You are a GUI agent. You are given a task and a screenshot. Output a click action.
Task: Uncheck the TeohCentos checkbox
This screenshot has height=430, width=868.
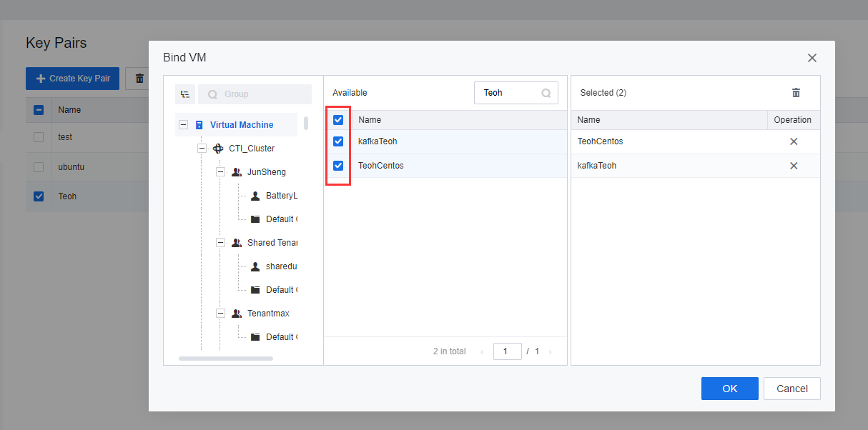pyautogui.click(x=338, y=166)
